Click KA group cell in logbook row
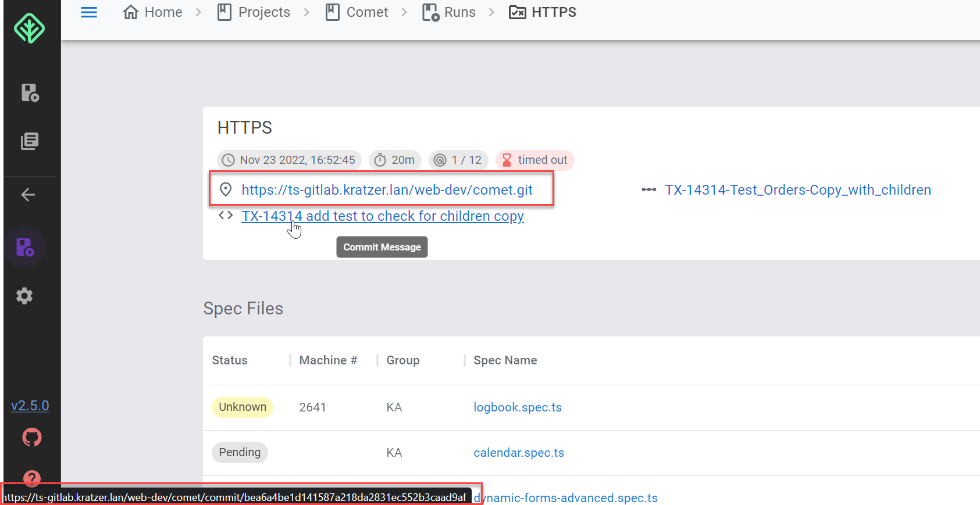The height and width of the screenshot is (505, 980). (394, 407)
